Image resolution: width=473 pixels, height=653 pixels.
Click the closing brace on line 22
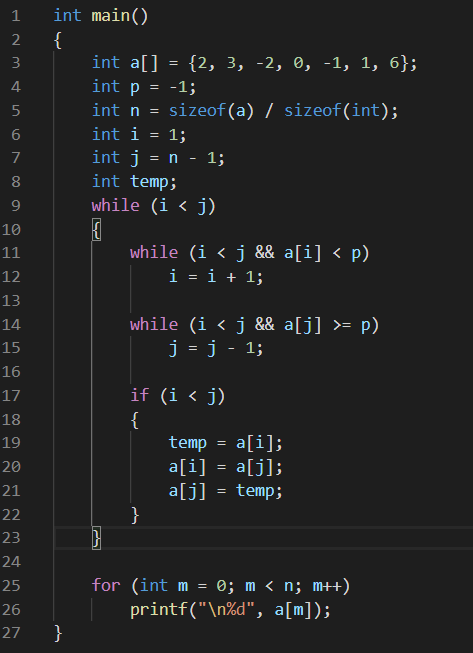point(134,515)
